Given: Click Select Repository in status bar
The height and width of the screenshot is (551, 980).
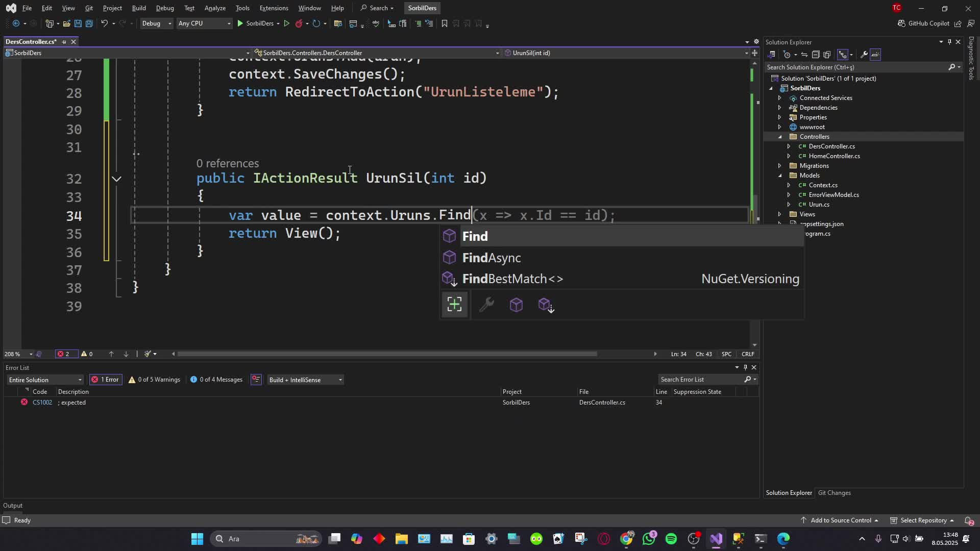Looking at the screenshot, I should tap(922, 520).
